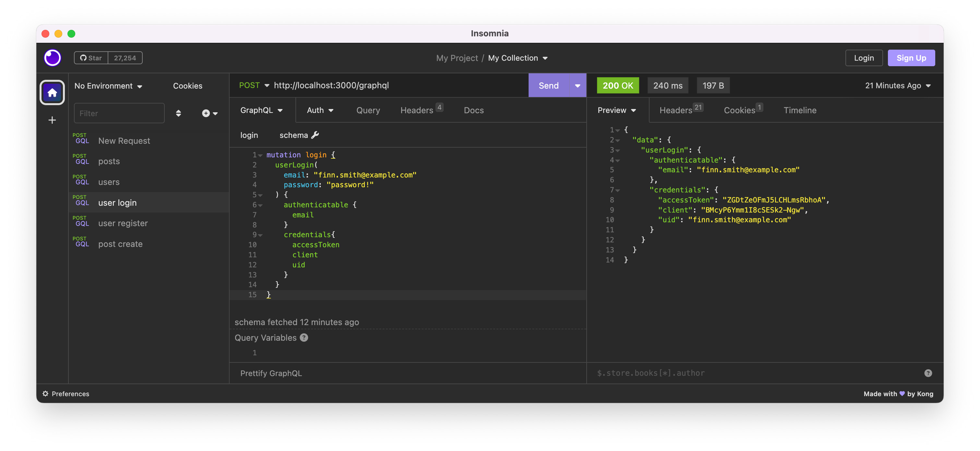
Task: Select the New Request item
Action: click(149, 140)
